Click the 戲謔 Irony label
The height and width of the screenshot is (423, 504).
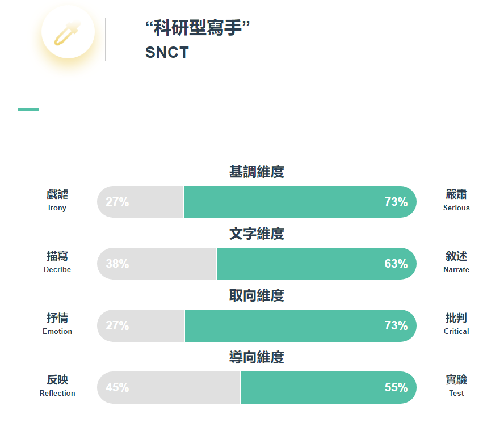click(57, 200)
